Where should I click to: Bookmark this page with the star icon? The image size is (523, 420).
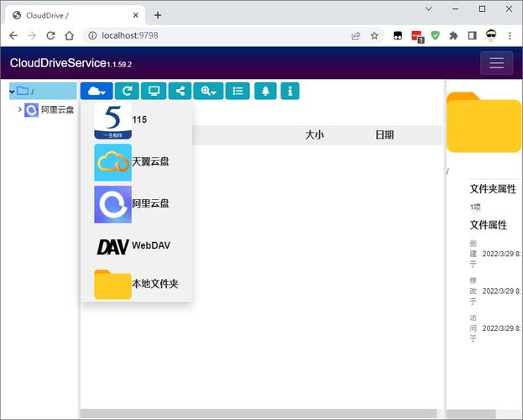[374, 35]
